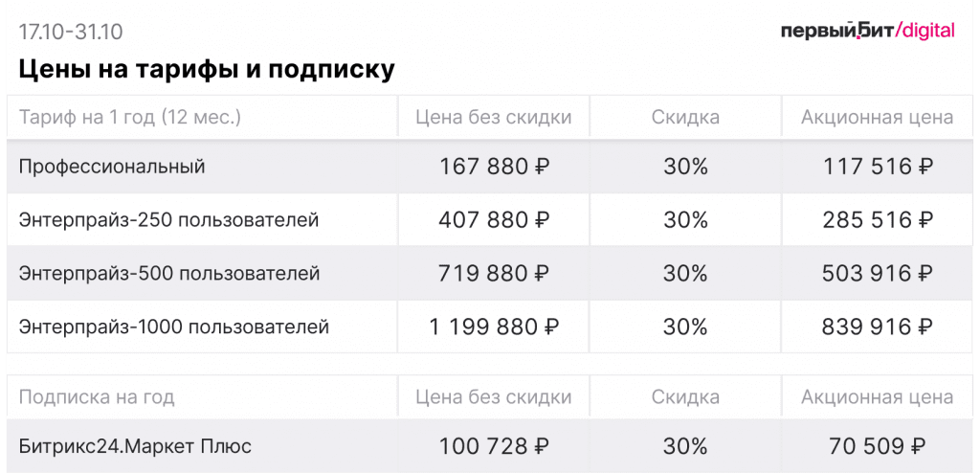This screenshot has height=473, width=980.
Task: Click the 503 916 ₽ promo price
Action: coord(878,274)
